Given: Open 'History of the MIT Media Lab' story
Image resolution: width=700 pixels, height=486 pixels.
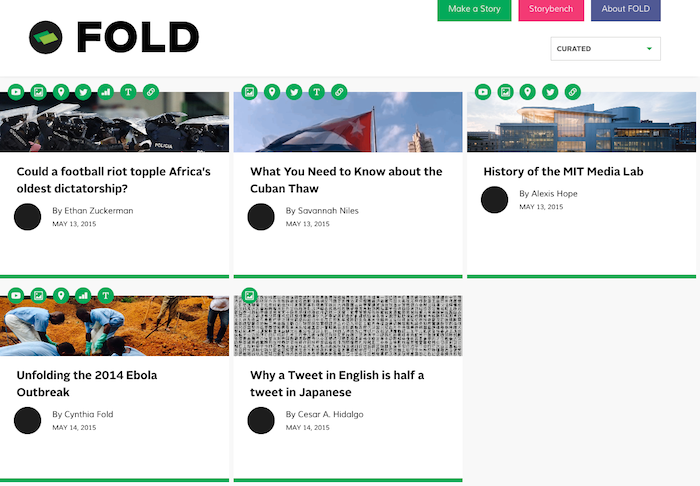Looking at the screenshot, I should pos(563,171).
